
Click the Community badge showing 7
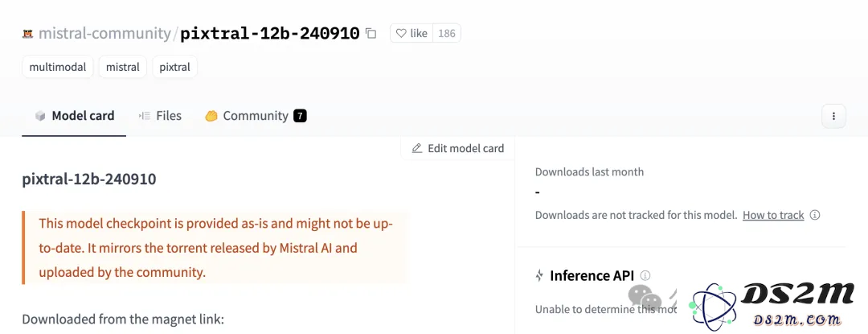click(x=300, y=116)
